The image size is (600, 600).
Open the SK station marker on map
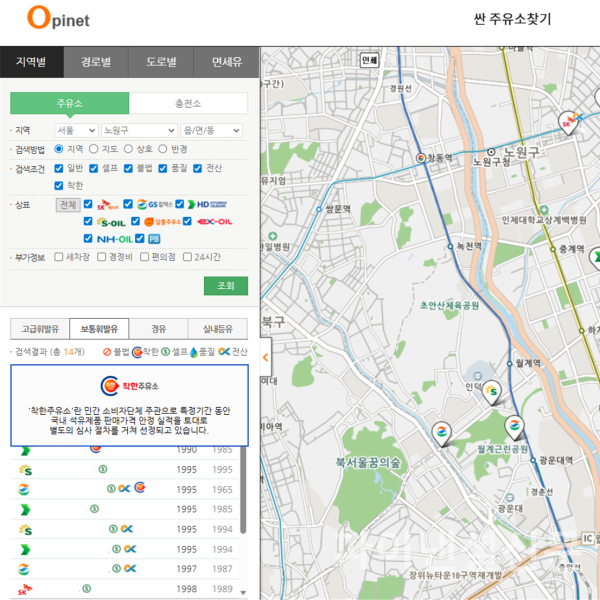569,122
